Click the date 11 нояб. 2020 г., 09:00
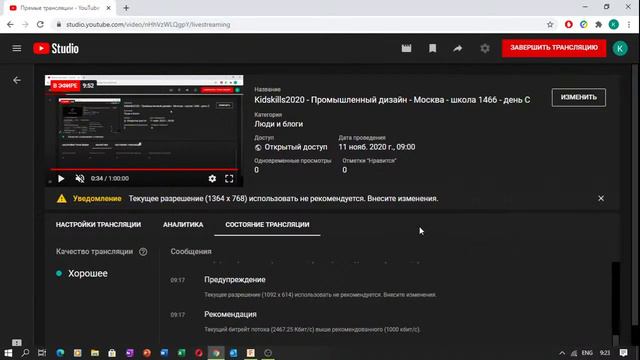 click(x=377, y=147)
